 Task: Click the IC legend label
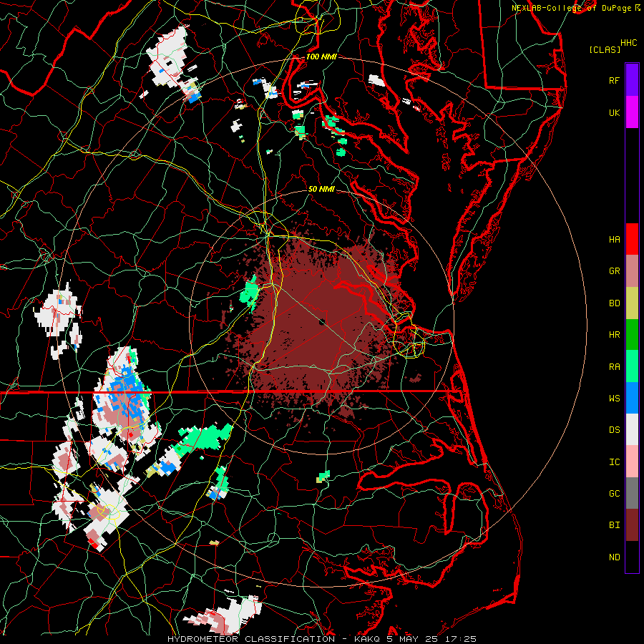click(615, 462)
